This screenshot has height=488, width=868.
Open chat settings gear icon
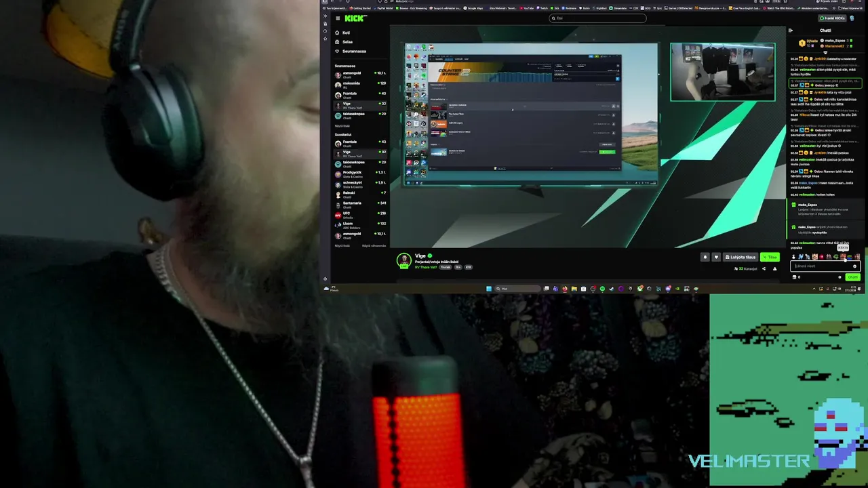(x=840, y=277)
